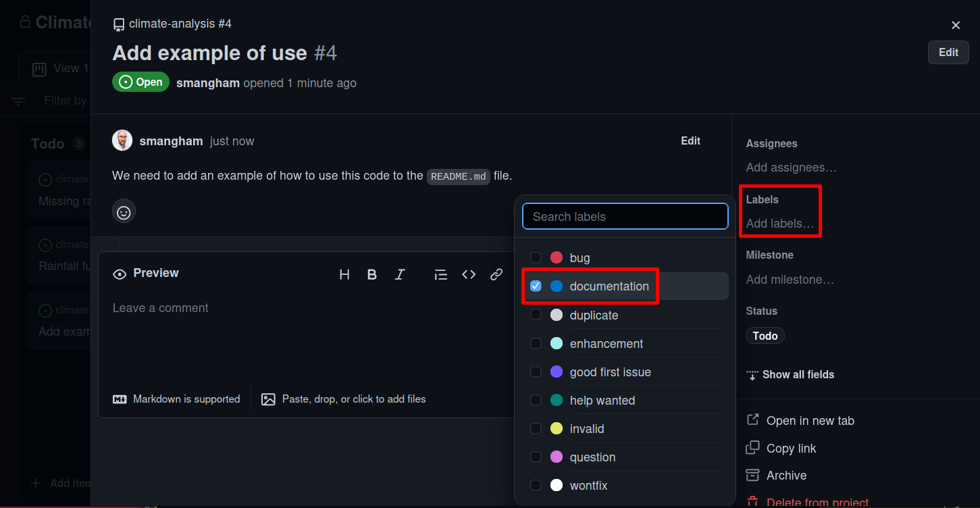The height and width of the screenshot is (508, 980).
Task: Open the Add milestone selector
Action: tap(790, 279)
